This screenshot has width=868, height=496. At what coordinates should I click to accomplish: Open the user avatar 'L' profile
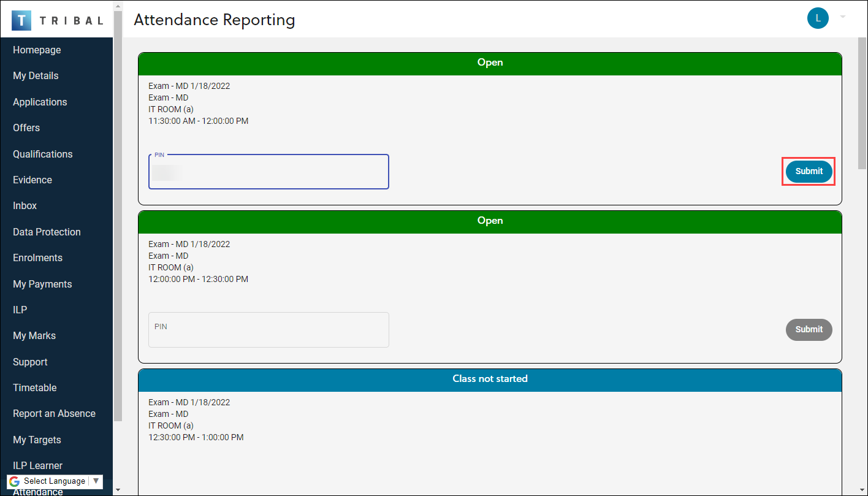coord(818,18)
